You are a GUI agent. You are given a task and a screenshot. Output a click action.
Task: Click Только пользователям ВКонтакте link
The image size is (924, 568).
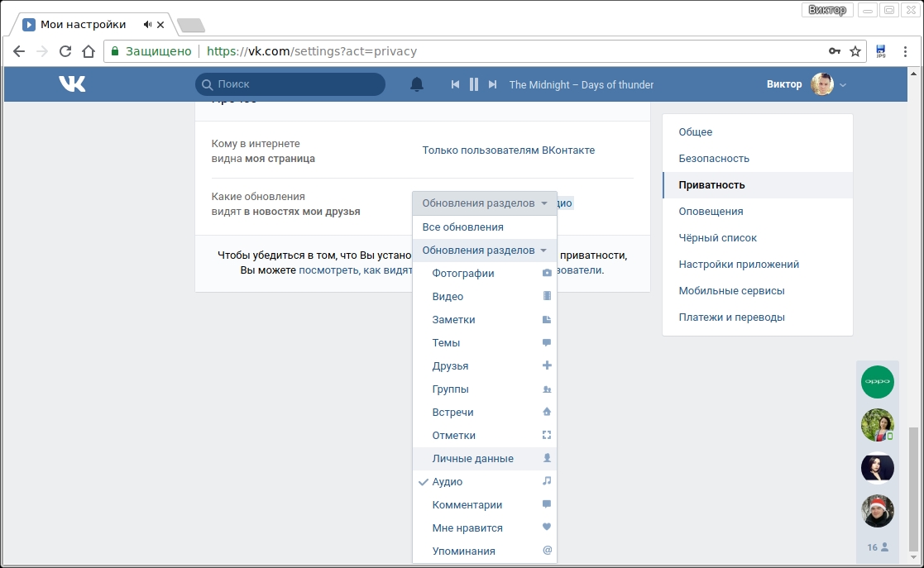pyautogui.click(x=509, y=150)
